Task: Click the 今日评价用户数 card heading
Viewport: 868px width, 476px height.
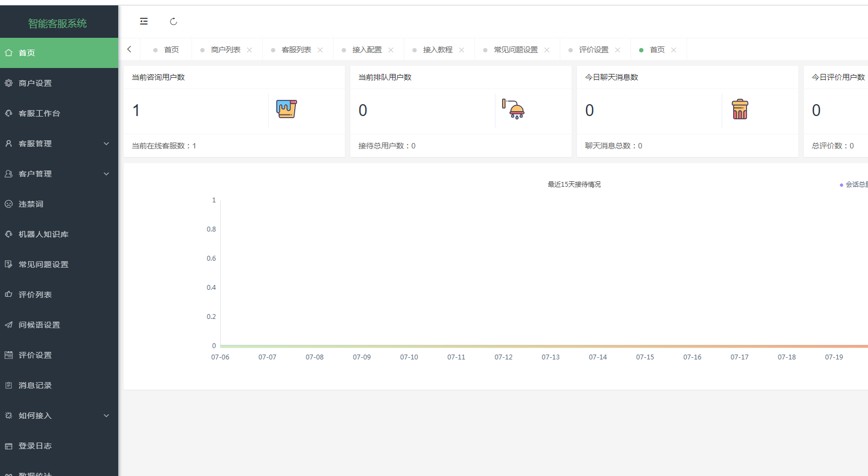Action: pos(838,77)
